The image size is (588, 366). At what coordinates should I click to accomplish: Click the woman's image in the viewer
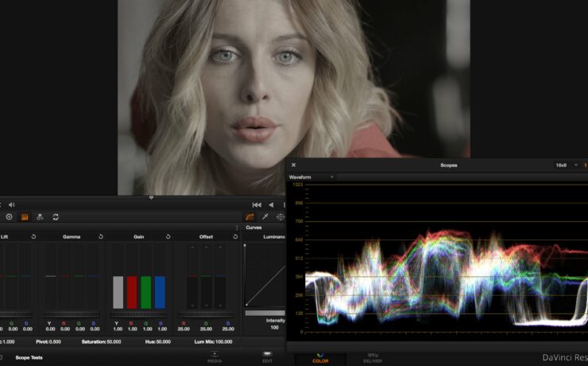point(294,97)
